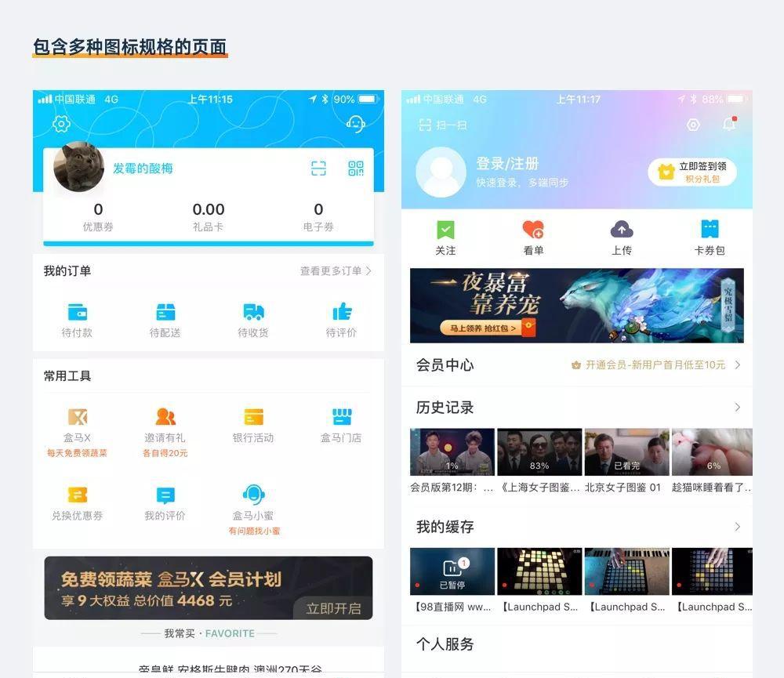Image resolution: width=784 pixels, height=678 pixels.
Task: Open the 盒马X tool icon
Action: point(78,416)
